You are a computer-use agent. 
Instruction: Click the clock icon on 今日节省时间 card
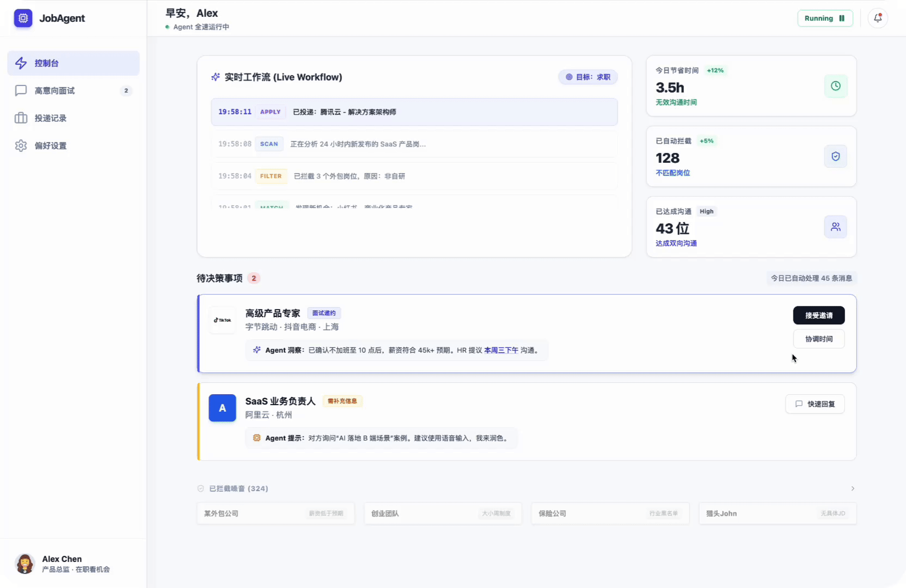click(836, 86)
